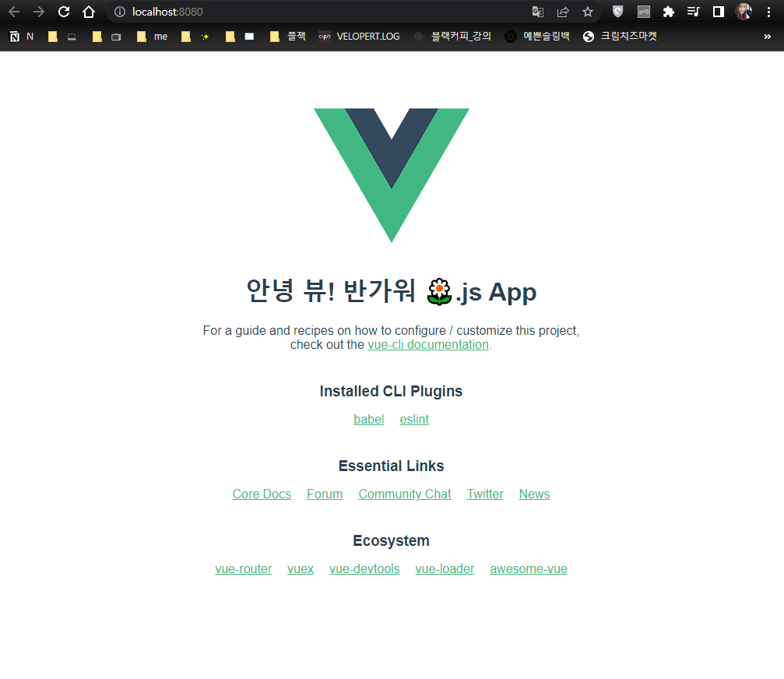Open the News link

pyautogui.click(x=534, y=494)
